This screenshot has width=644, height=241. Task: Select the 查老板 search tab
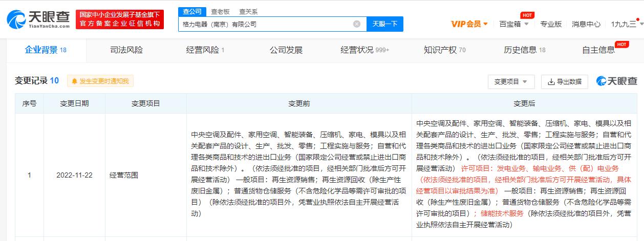(220, 11)
